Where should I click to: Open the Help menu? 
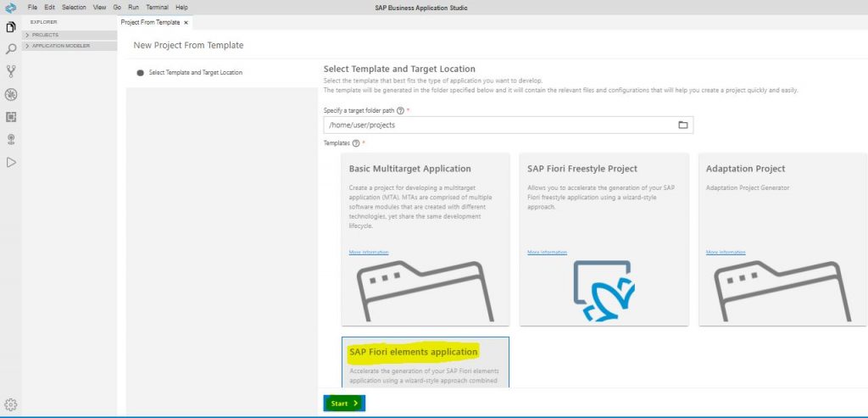(181, 7)
